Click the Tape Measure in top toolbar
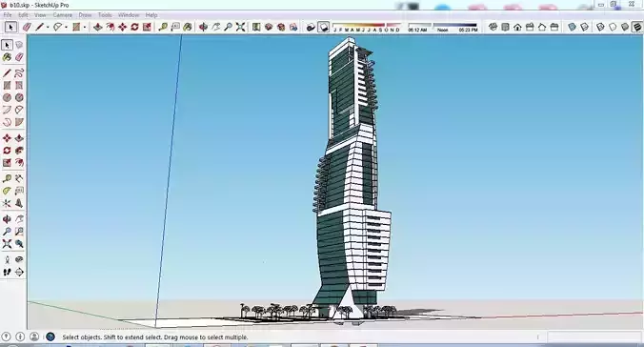644x347 pixels. [163, 27]
